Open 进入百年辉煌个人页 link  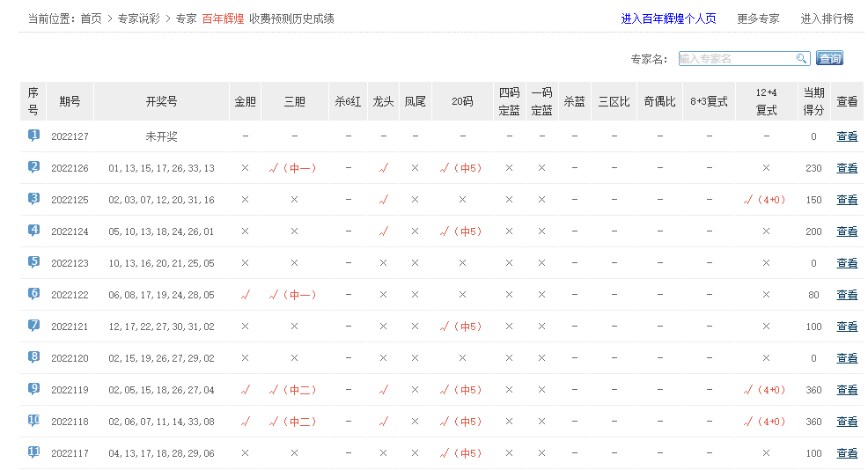668,18
